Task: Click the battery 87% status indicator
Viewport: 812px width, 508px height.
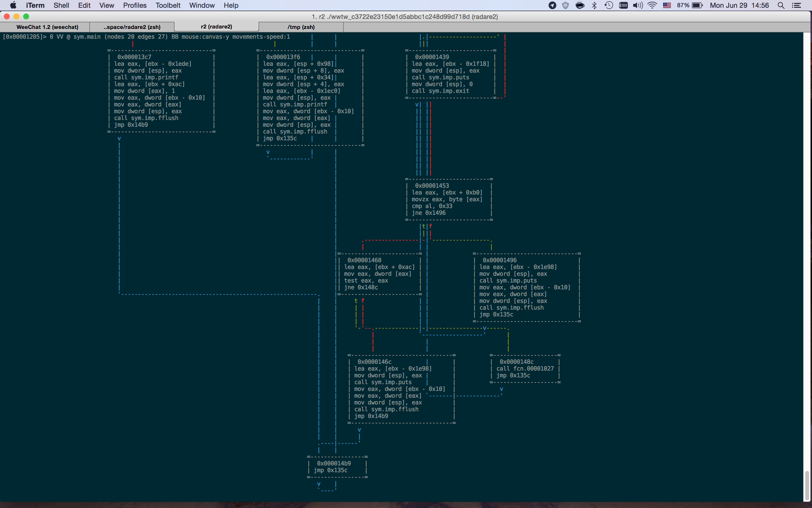Action: click(x=690, y=5)
